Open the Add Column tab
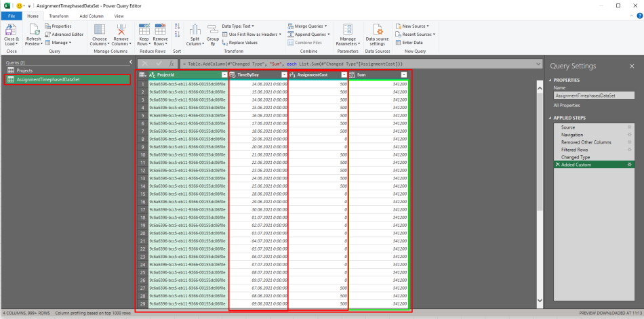 point(92,16)
